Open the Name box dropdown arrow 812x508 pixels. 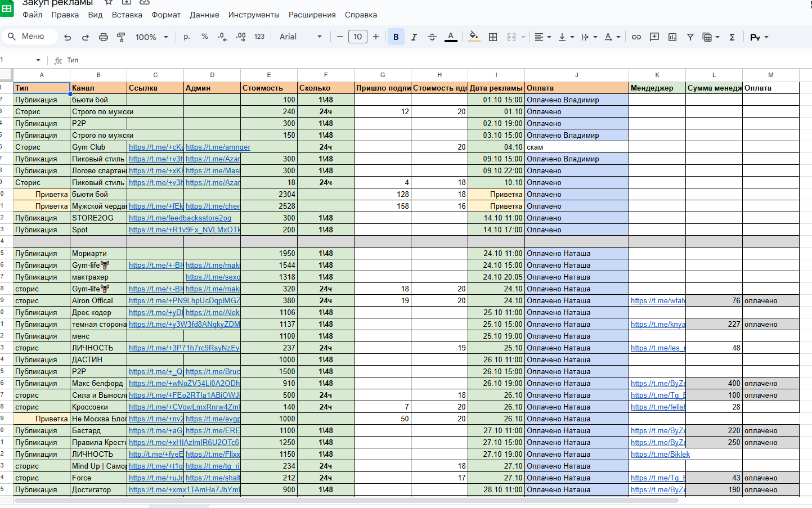click(x=38, y=60)
